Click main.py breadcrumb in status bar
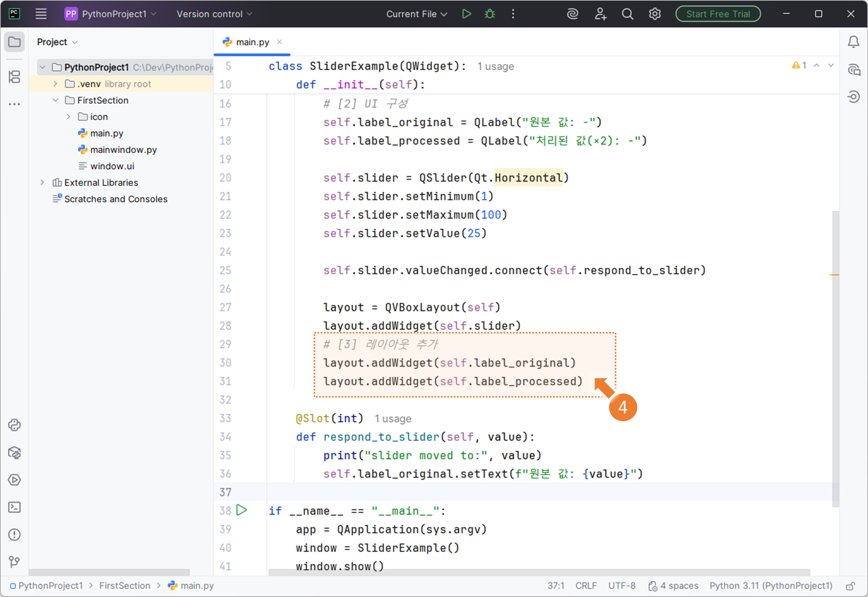The height and width of the screenshot is (597, 868). pos(191,586)
